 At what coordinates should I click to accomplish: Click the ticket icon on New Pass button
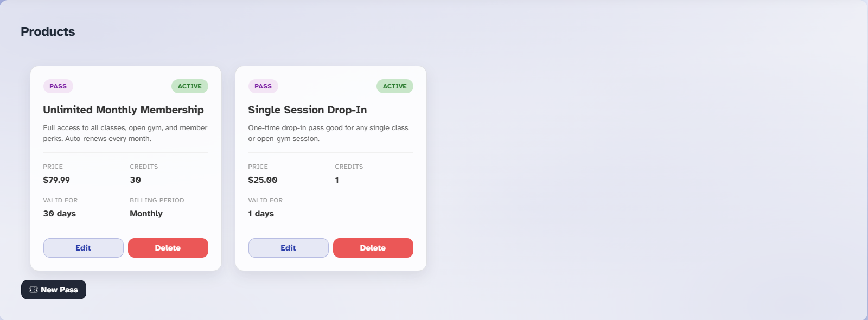click(33, 289)
